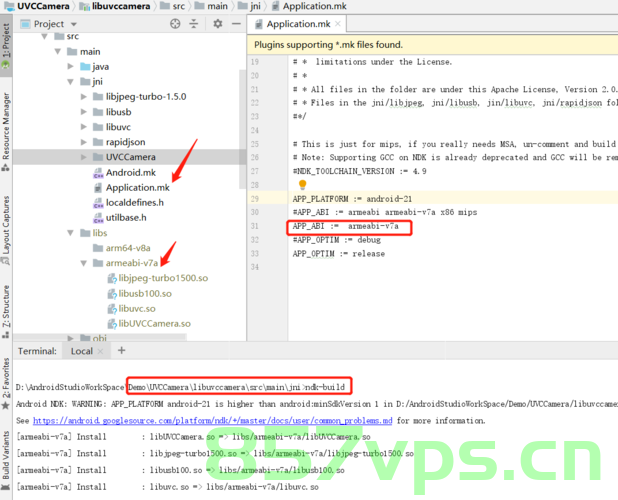618x500 pixels.
Task: Select the Local terminal tab
Action: [82, 351]
